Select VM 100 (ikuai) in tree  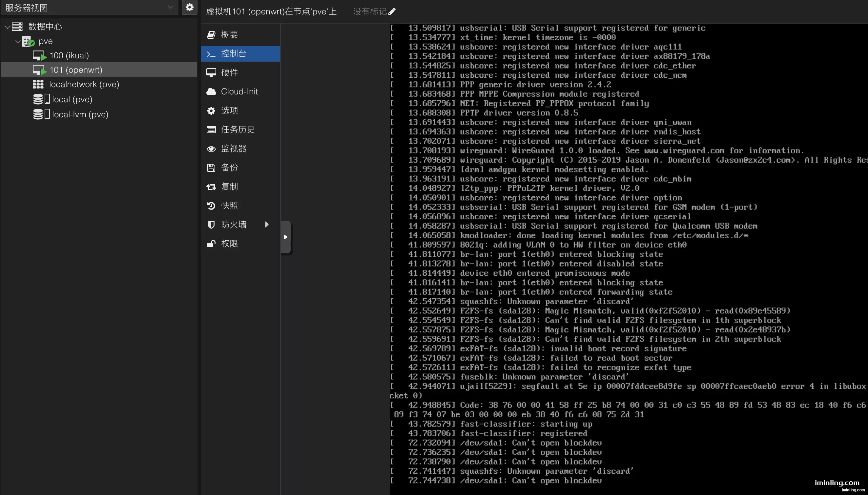[99, 55]
